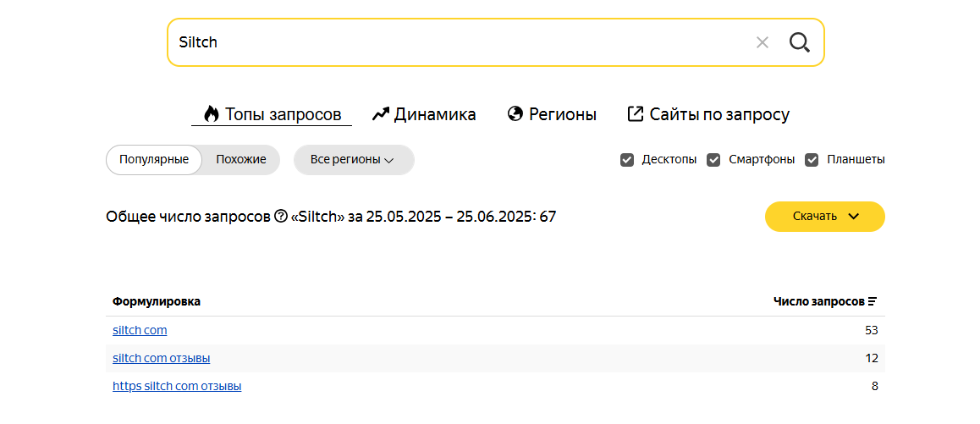Click the flame icon for top queries
Viewport: 980px width, 424px height.
pyautogui.click(x=212, y=113)
